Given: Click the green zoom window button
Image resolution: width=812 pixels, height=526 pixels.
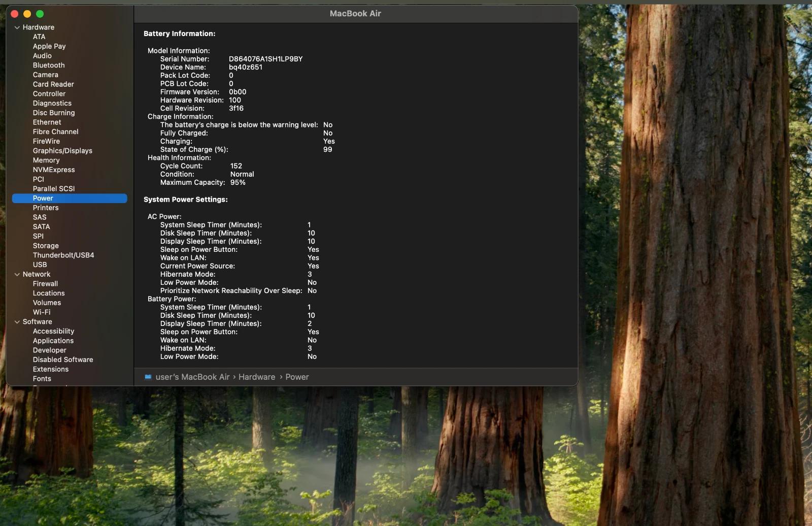Looking at the screenshot, I should pos(40,14).
